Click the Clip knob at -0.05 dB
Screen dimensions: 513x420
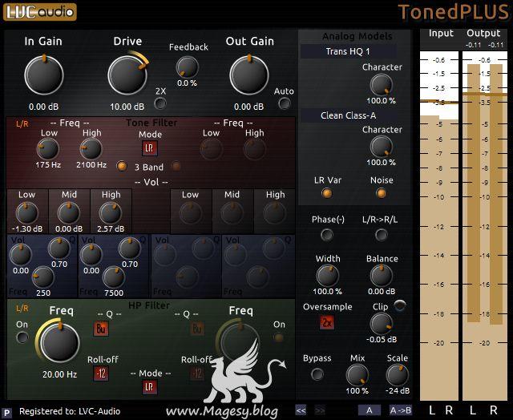tap(382, 324)
